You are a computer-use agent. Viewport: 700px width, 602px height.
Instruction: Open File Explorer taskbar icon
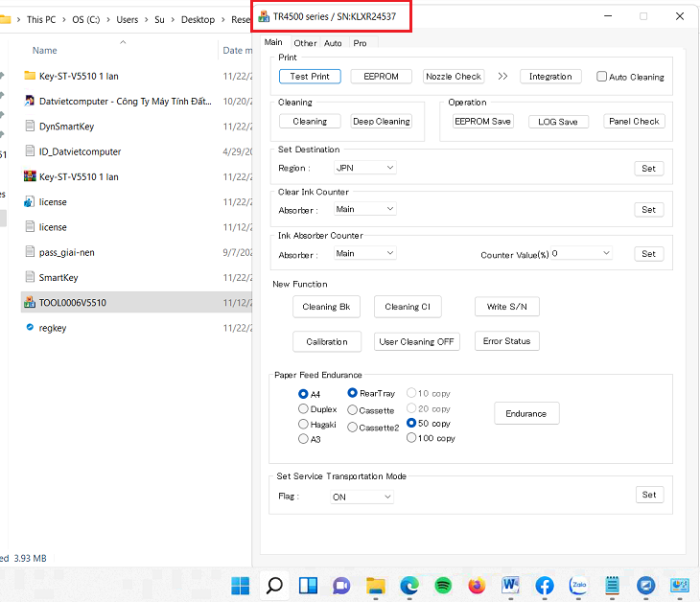[376, 586]
